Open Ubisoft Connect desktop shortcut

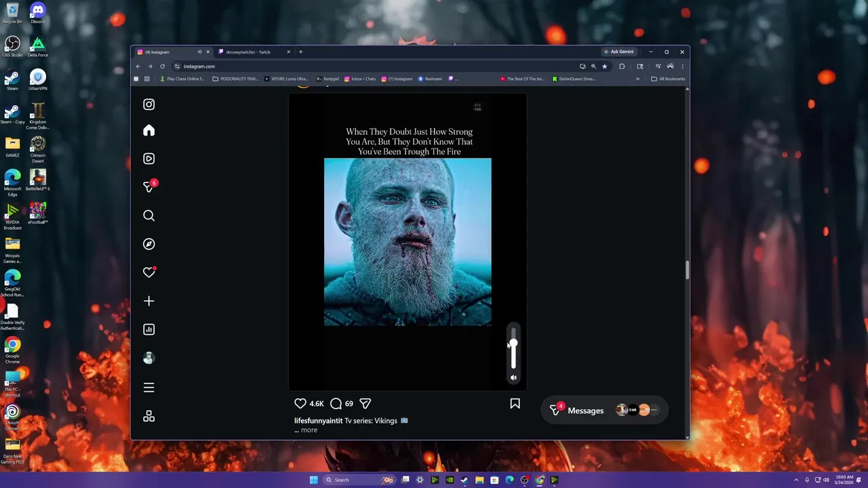12,418
